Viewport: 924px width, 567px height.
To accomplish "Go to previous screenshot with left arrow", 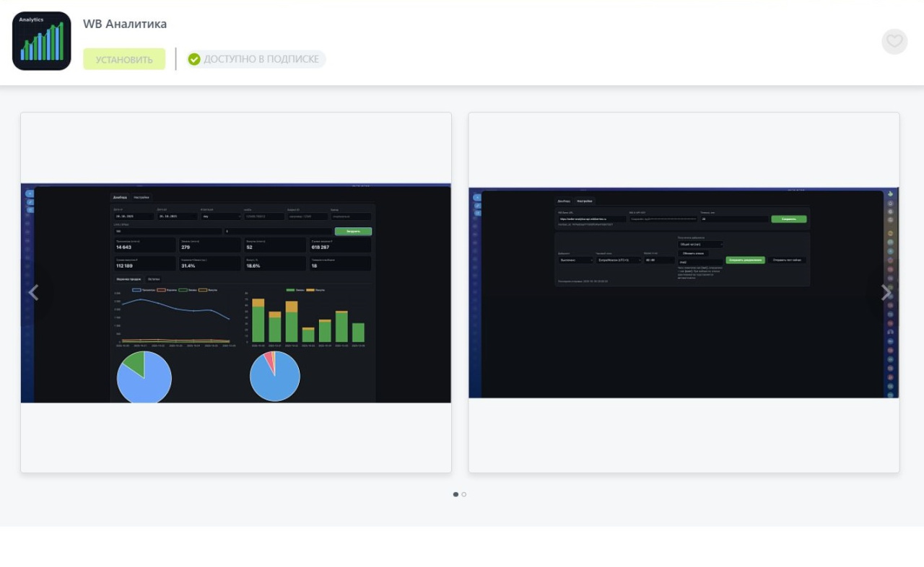I will tap(33, 292).
